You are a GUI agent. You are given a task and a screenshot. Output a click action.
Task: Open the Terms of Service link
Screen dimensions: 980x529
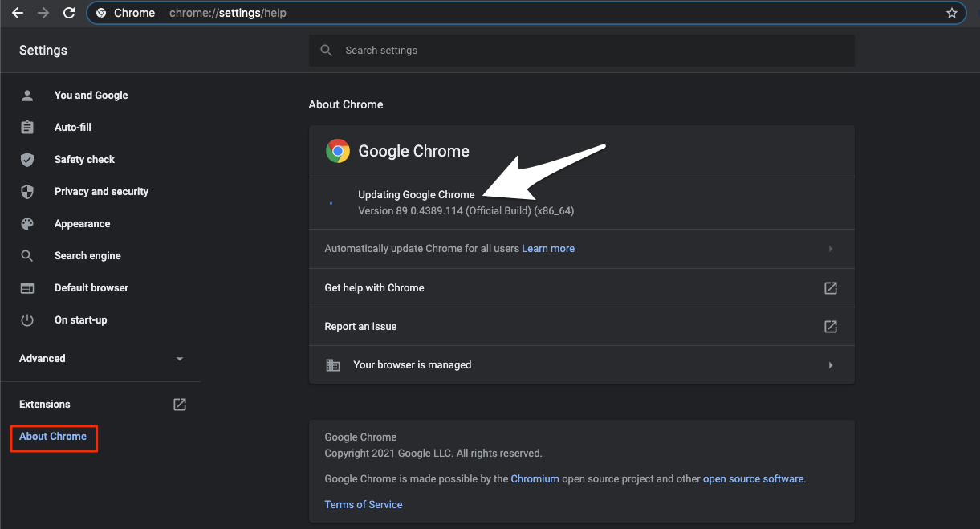[x=364, y=505]
